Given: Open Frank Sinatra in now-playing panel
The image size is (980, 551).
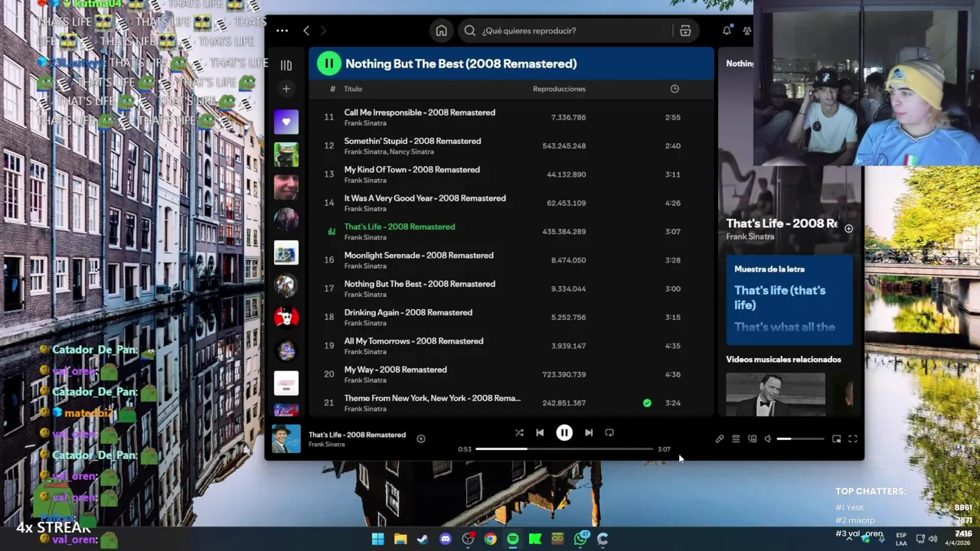Looking at the screenshot, I should point(750,236).
